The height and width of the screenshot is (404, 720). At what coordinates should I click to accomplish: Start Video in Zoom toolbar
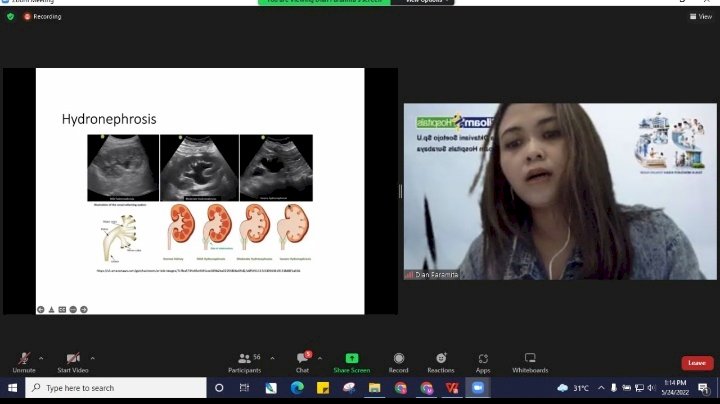click(x=73, y=362)
